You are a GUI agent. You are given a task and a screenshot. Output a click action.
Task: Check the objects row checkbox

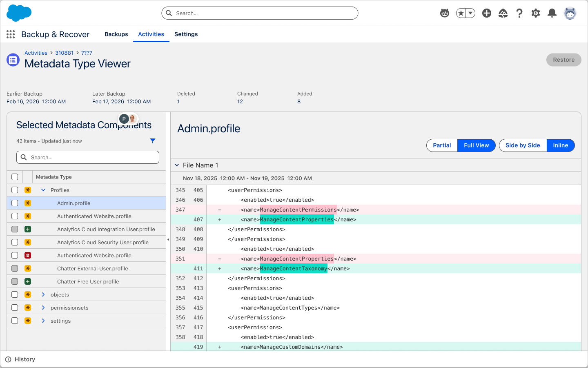click(15, 294)
